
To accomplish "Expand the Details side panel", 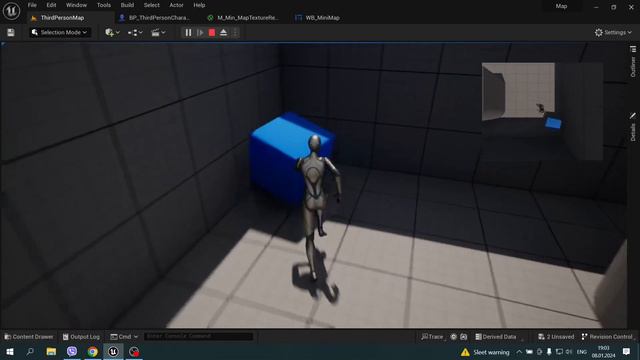I will (633, 127).
